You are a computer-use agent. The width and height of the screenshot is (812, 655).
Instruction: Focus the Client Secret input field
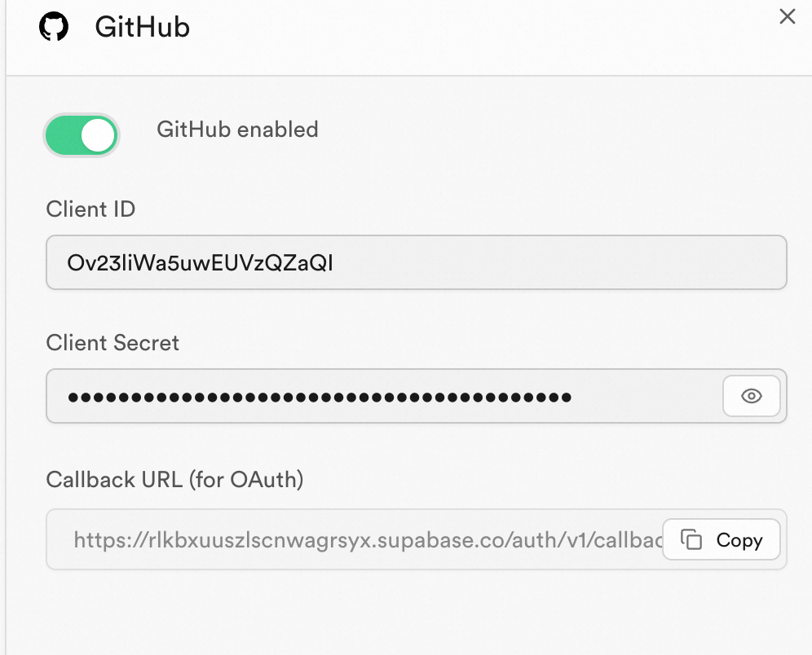pyautogui.click(x=384, y=396)
